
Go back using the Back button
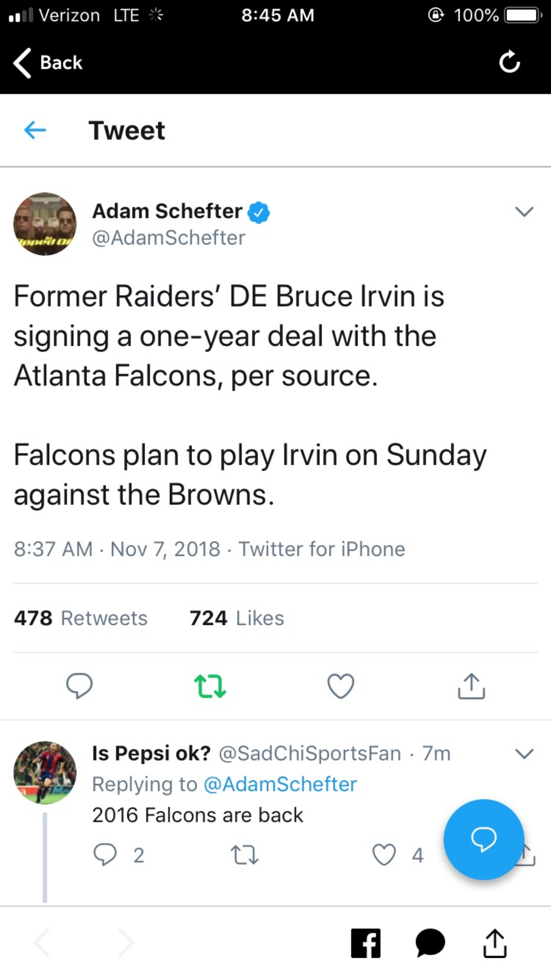point(48,63)
